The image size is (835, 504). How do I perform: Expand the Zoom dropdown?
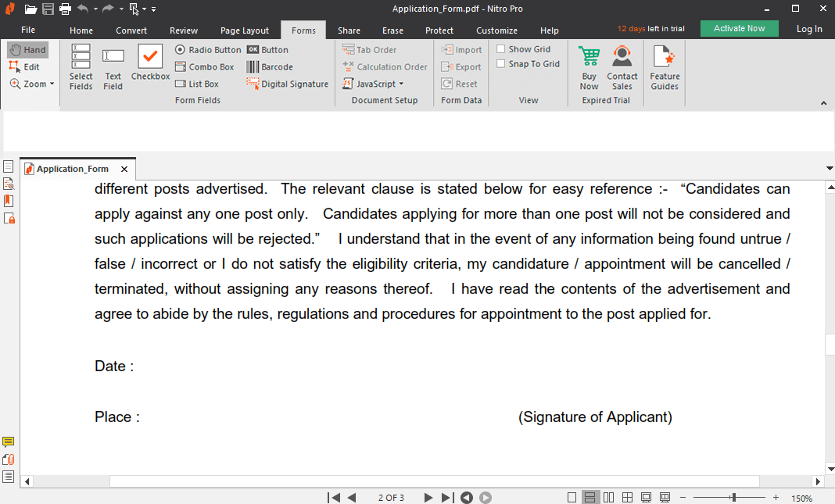[x=33, y=84]
